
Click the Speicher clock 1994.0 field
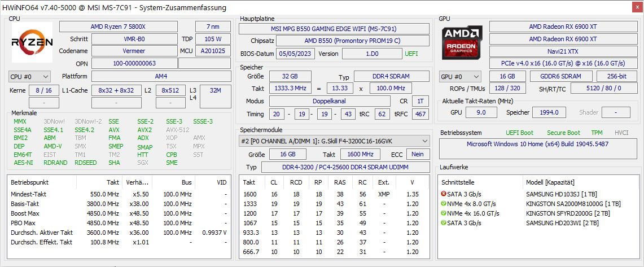tap(549, 112)
